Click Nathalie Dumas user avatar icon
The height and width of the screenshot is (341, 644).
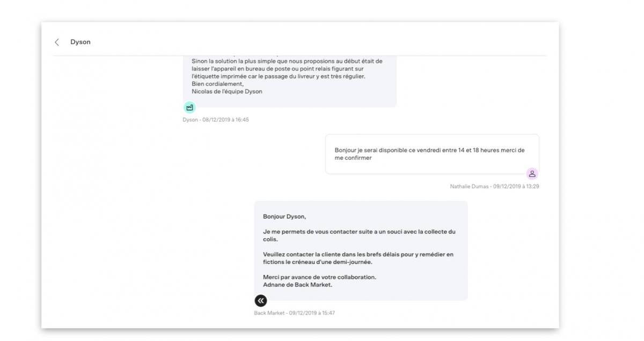532,174
